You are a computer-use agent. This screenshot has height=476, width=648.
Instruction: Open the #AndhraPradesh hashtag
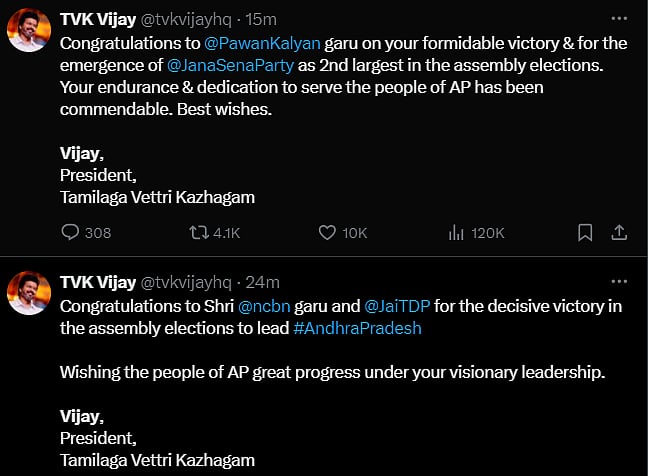point(357,328)
